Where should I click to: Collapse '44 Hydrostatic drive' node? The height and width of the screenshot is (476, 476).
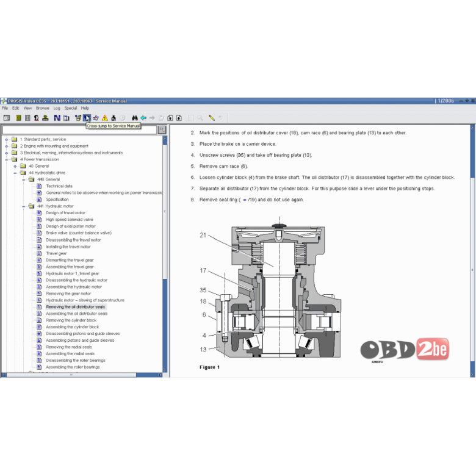[15, 173]
